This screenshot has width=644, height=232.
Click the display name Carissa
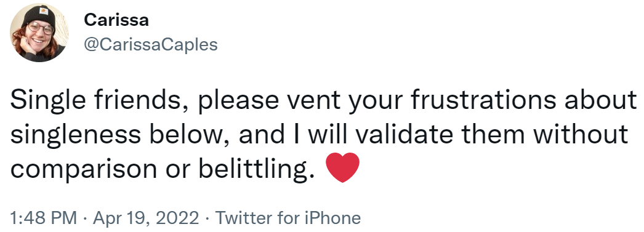116,20
